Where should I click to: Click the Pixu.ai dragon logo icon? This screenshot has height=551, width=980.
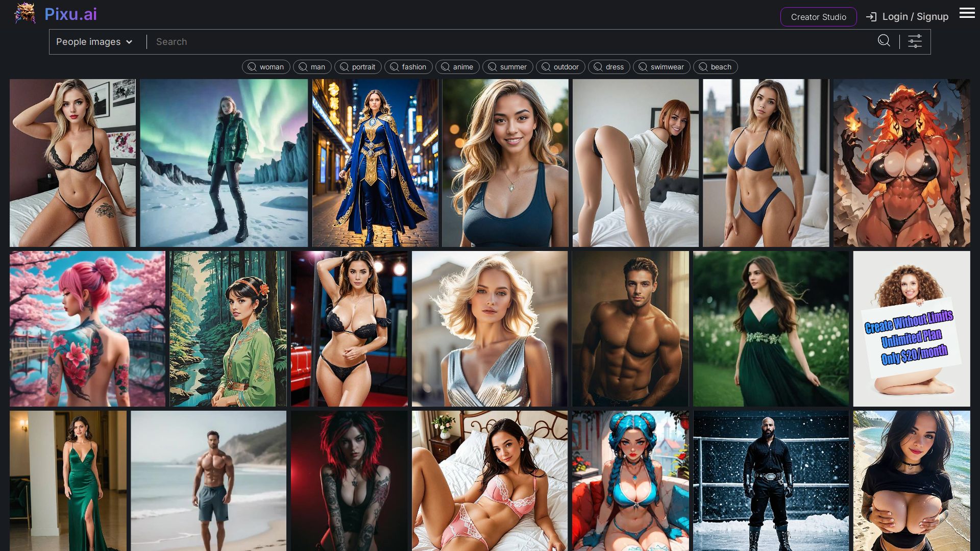click(x=24, y=14)
